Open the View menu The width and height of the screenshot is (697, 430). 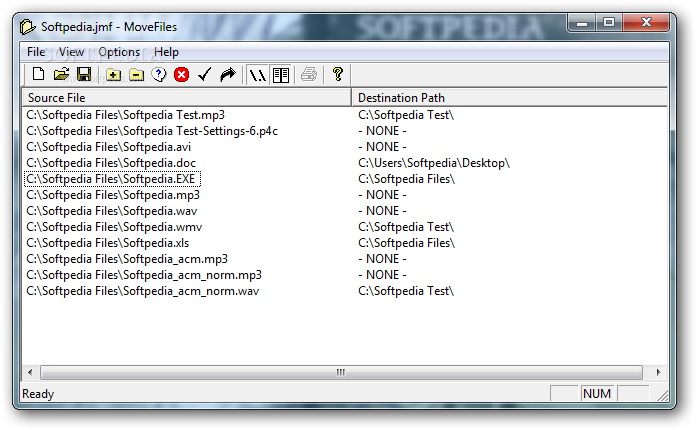[72, 52]
